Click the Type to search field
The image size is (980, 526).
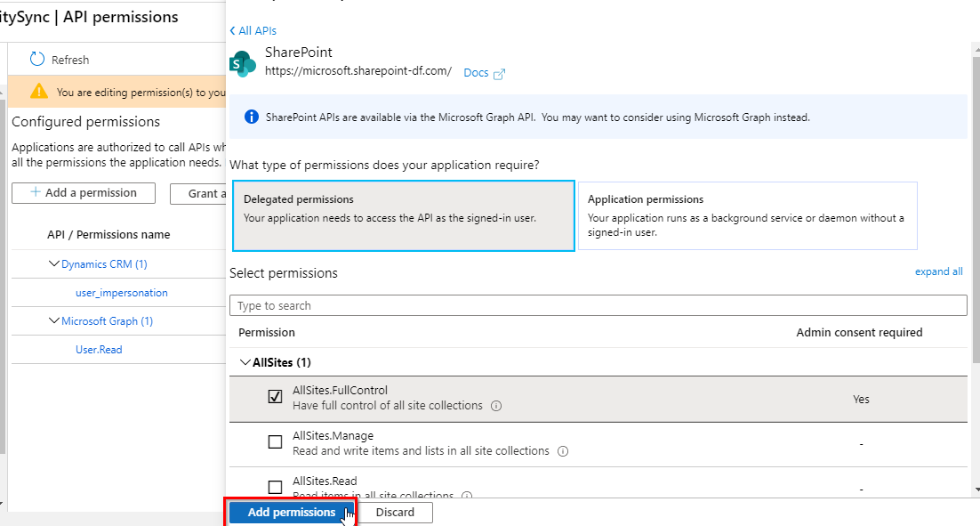tap(598, 305)
